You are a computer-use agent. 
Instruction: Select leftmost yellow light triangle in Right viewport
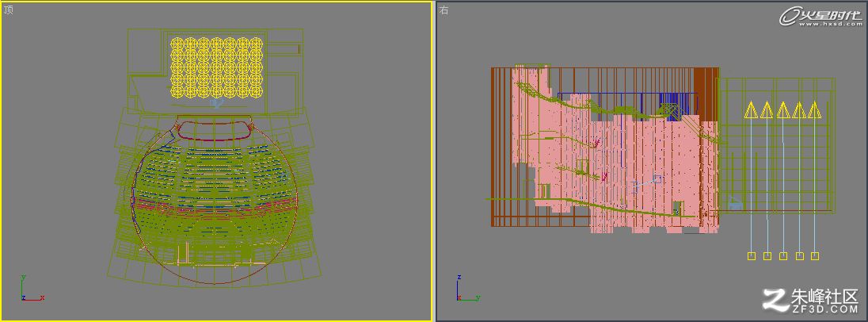(751, 109)
